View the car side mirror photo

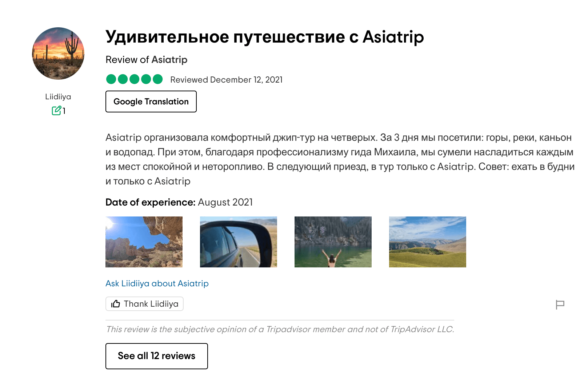(239, 242)
